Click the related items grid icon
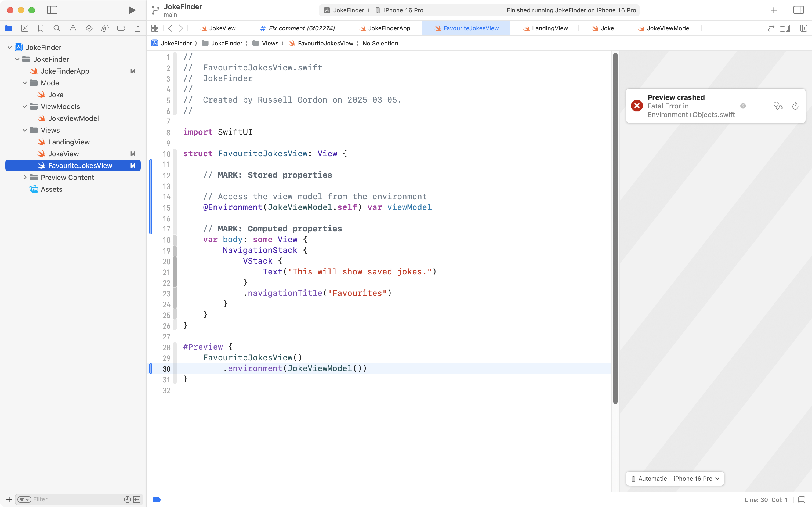 point(155,28)
